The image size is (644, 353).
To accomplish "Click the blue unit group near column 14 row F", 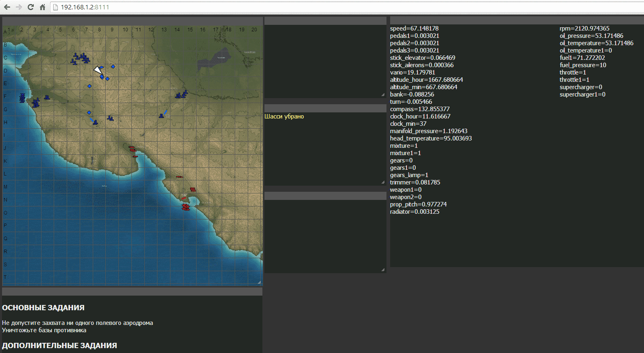I will 181,94.
